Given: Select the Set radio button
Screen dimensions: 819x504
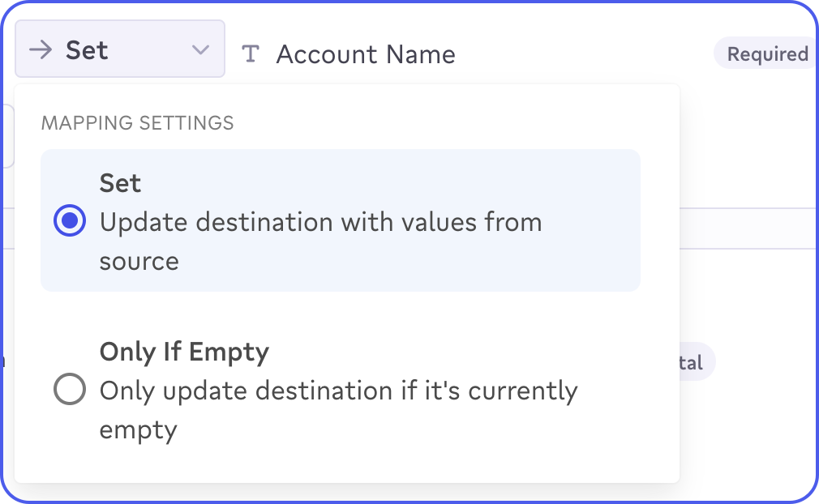Looking at the screenshot, I should point(70,220).
